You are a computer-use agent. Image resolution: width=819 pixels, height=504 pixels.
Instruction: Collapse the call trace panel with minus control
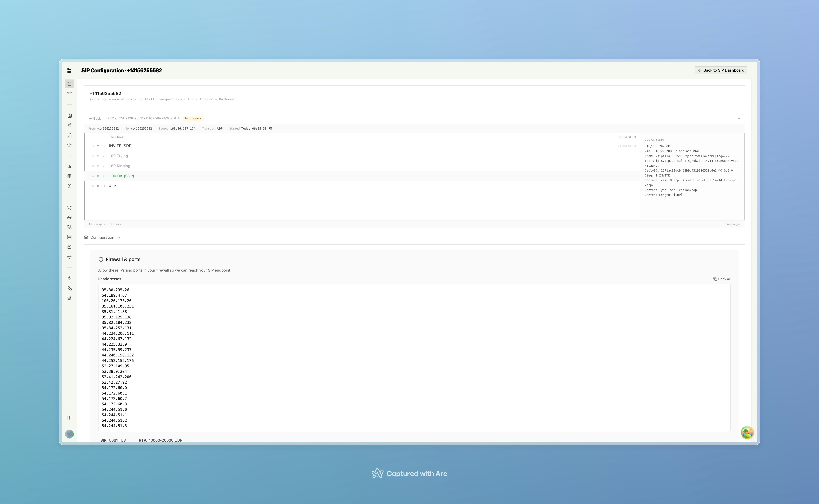pyautogui.click(x=739, y=118)
